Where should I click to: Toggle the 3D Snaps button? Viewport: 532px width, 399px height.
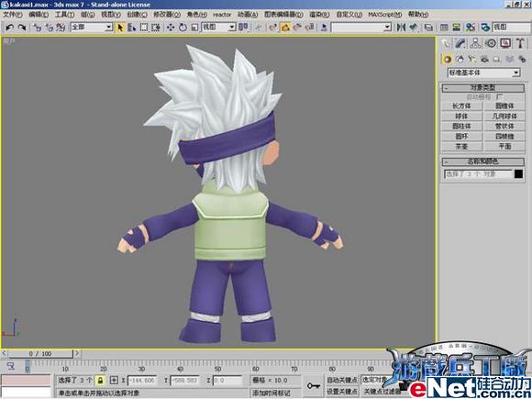pyautogui.click(x=273, y=28)
